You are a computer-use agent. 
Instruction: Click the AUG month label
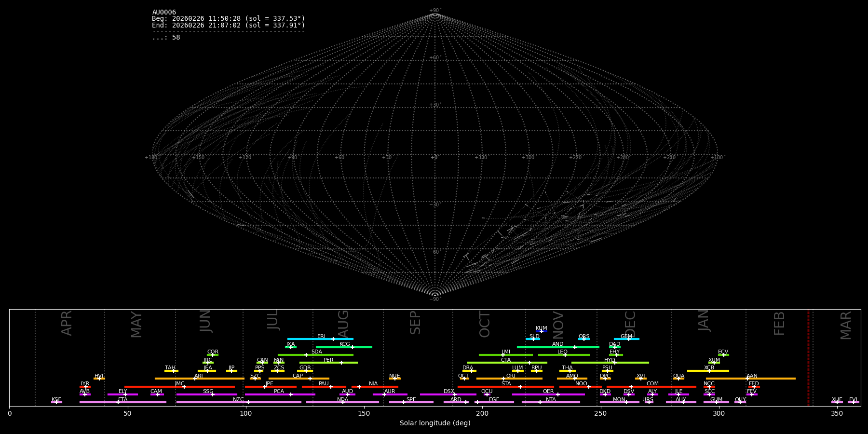[343, 324]
